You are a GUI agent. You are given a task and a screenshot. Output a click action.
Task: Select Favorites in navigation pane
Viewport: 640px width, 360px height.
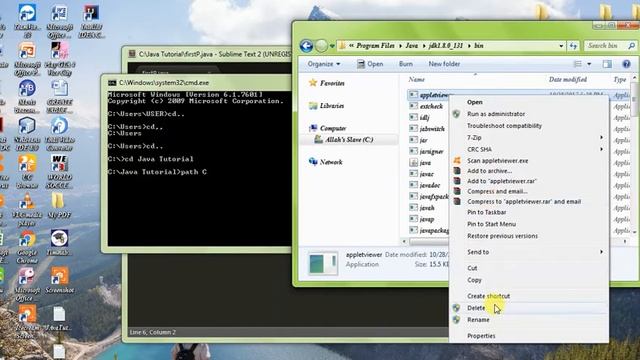[327, 83]
